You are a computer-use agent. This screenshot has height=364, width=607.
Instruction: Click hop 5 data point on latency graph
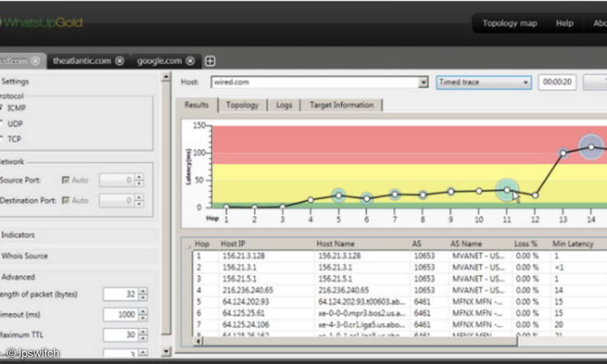point(339,195)
